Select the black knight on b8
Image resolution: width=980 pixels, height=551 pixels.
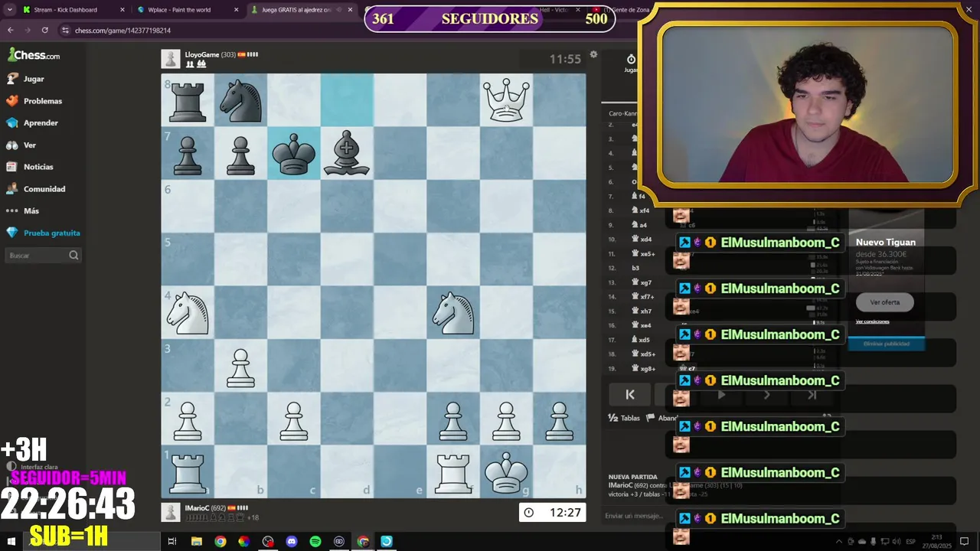coord(240,99)
